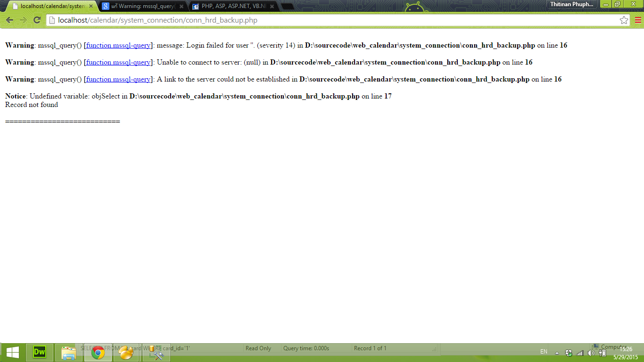Click the Chrome taskbar icon
The width and height of the screenshot is (644, 362).
click(98, 353)
